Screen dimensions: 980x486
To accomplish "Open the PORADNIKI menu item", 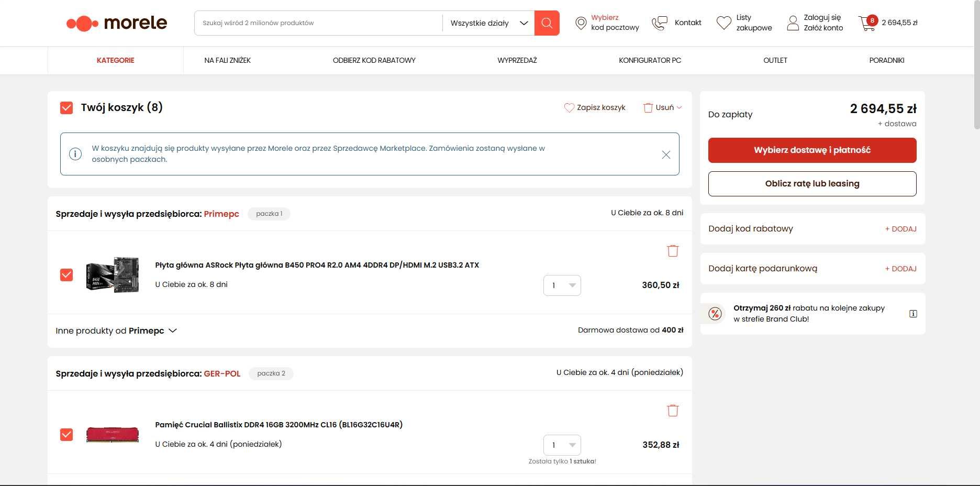I will [x=887, y=60].
